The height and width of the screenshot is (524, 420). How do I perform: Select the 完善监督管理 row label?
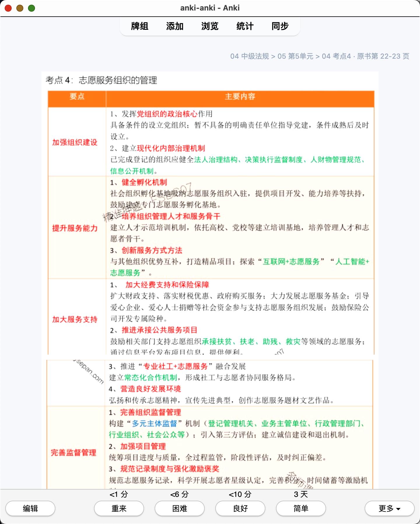pos(73,453)
